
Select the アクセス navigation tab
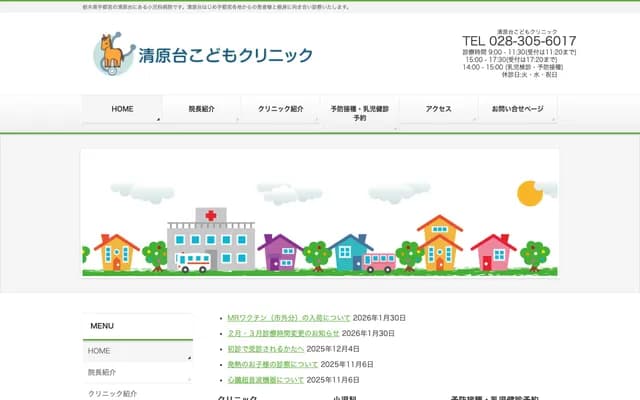click(x=438, y=109)
